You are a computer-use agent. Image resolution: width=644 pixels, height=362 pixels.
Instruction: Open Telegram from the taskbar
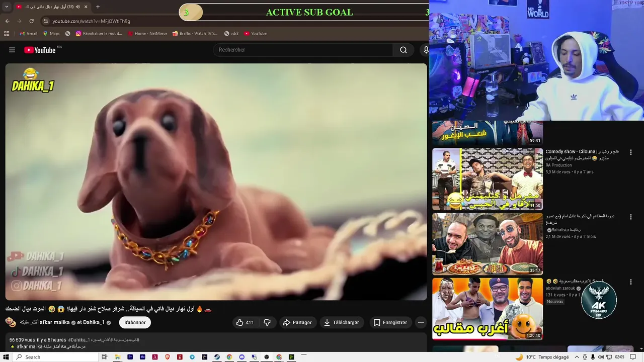[x=192, y=357]
